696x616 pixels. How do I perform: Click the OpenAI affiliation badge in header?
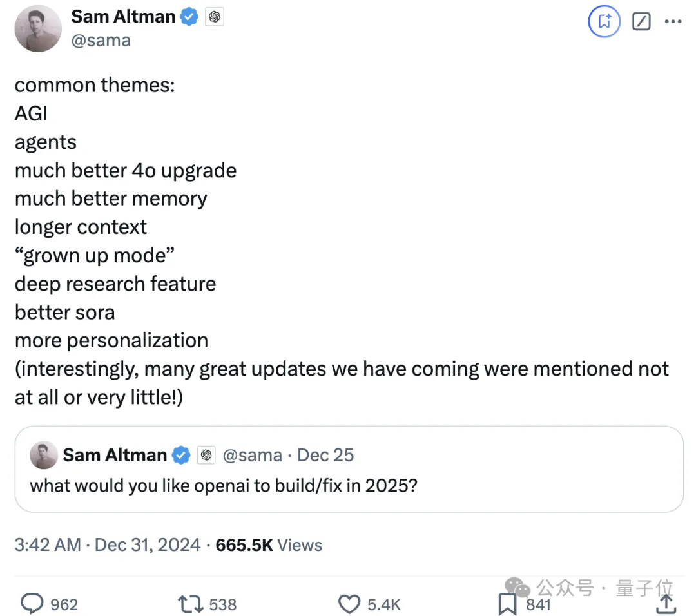[x=214, y=17]
